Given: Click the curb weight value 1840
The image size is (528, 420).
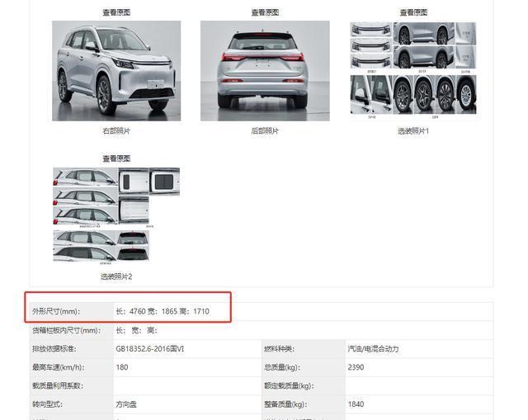Looking at the screenshot, I should (356, 403).
